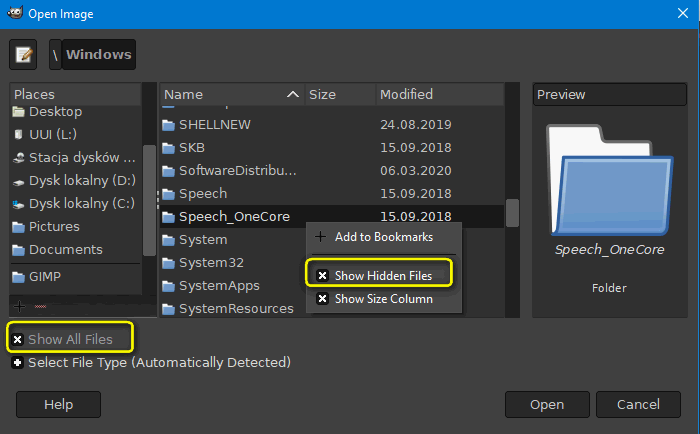This screenshot has width=700, height=434.
Task: Click the Pictures folder icon
Action: click(18, 227)
